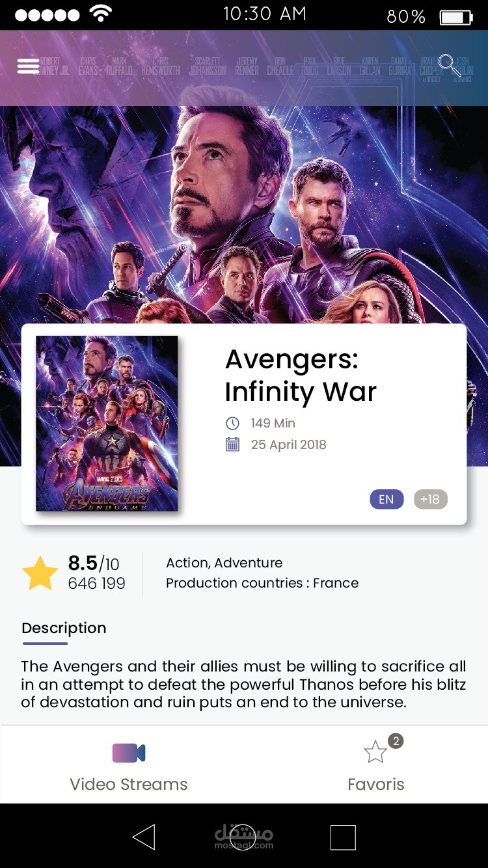Tap the Avengers: Infinity War title
The height and width of the screenshot is (868, 488).
[301, 375]
